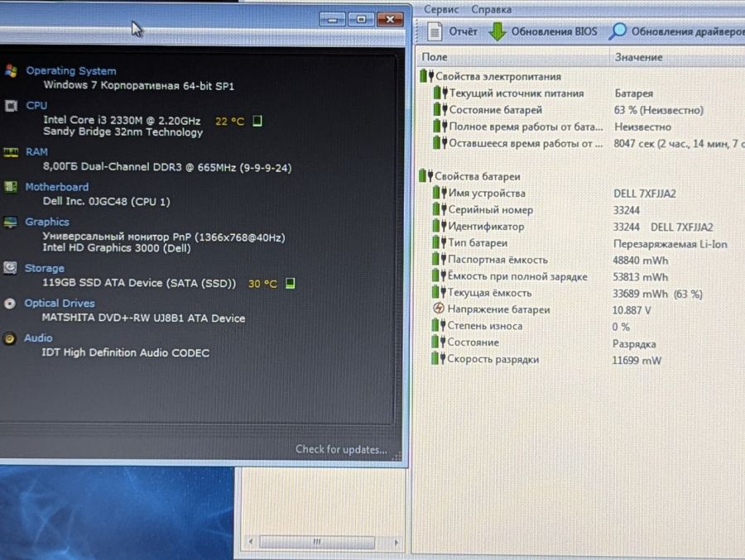Viewport: 745px width, 560px height.
Task: Open the Graphics section in Speccy
Action: coord(47,222)
